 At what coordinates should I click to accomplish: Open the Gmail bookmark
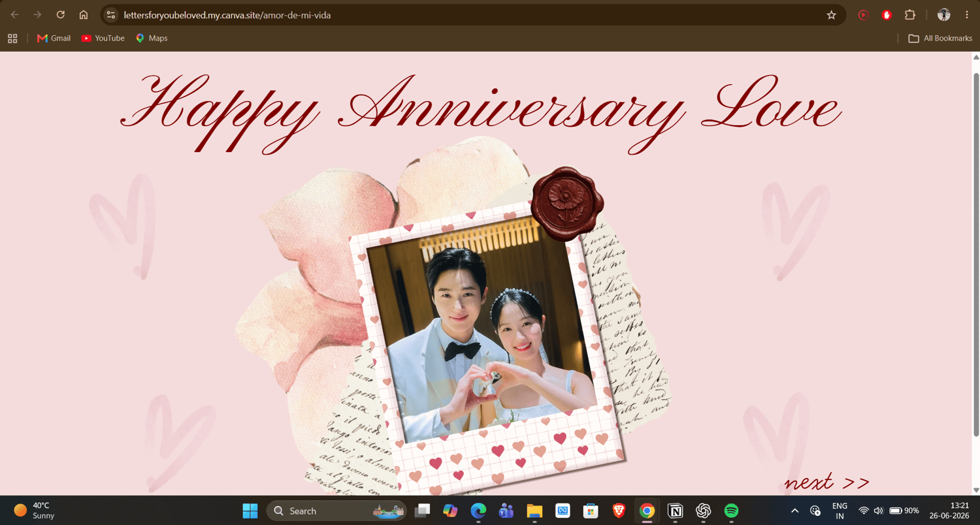(x=54, y=39)
